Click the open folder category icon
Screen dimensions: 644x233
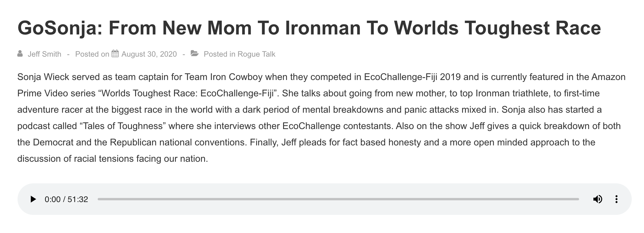pos(195,54)
